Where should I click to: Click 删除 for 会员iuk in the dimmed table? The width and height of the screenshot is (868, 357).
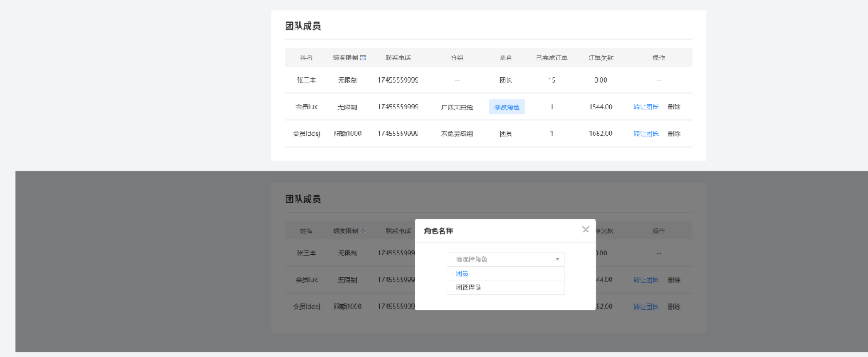pos(674,280)
